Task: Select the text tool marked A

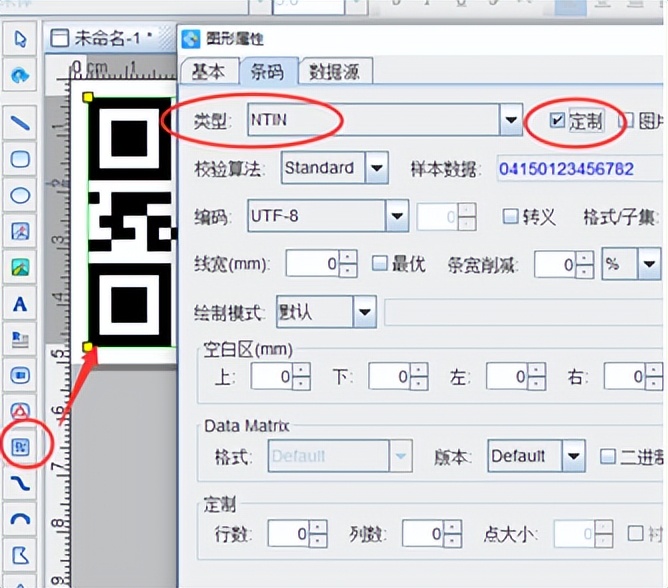Action: [20, 304]
